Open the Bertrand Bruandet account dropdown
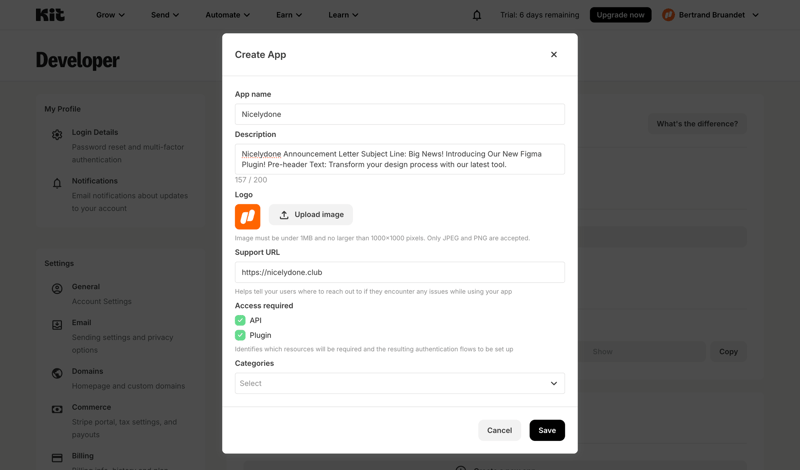This screenshot has width=800, height=470. [710, 15]
